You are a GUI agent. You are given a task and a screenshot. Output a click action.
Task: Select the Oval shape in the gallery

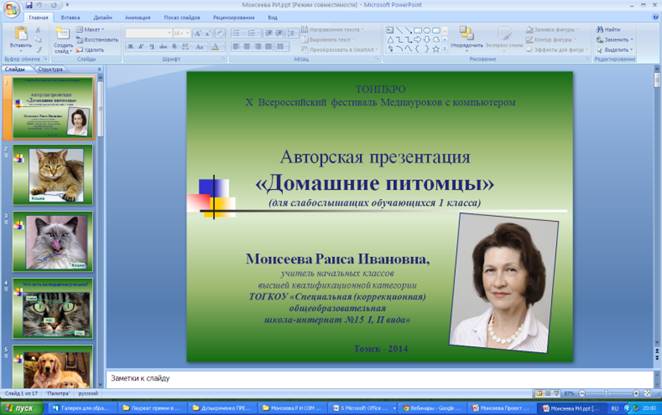[427, 30]
